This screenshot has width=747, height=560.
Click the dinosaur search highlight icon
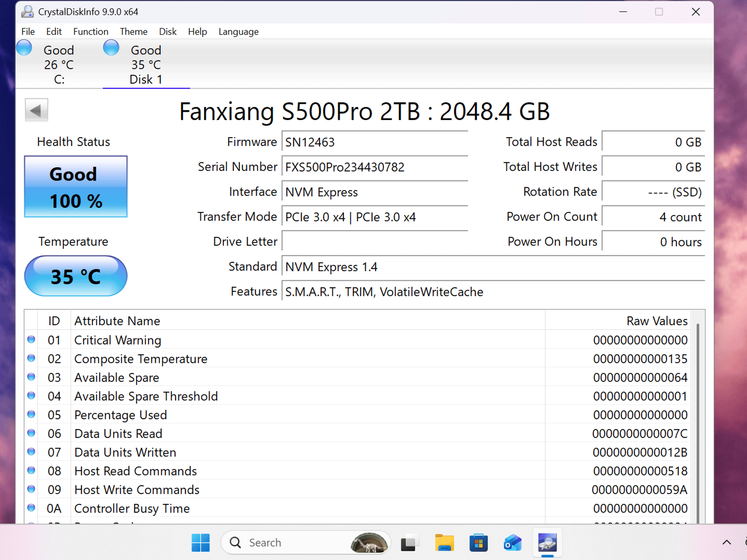click(x=369, y=543)
